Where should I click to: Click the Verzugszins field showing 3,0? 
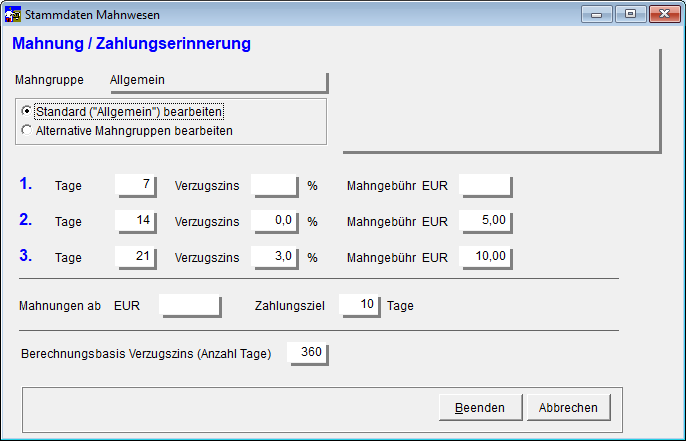[275, 257]
